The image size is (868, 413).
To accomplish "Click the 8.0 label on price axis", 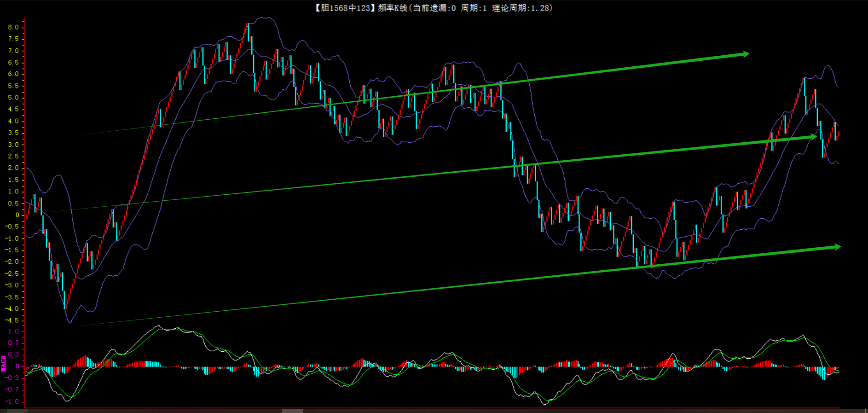I will click(x=13, y=27).
